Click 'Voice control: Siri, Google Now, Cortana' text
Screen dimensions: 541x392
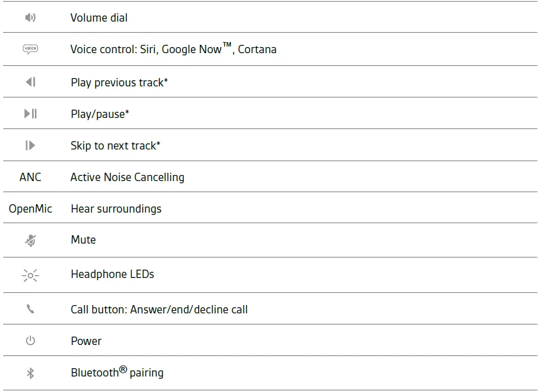[x=173, y=49]
